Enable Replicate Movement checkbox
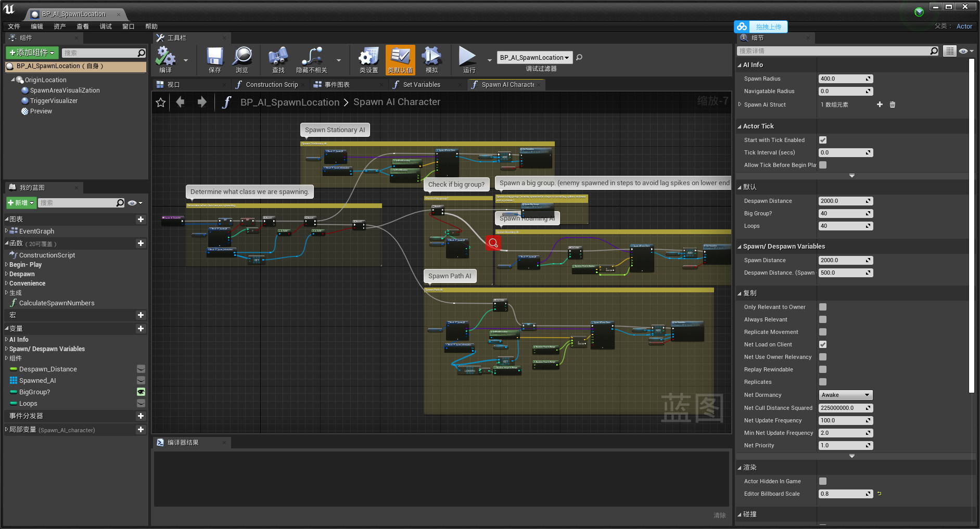This screenshot has height=529, width=980. point(823,332)
